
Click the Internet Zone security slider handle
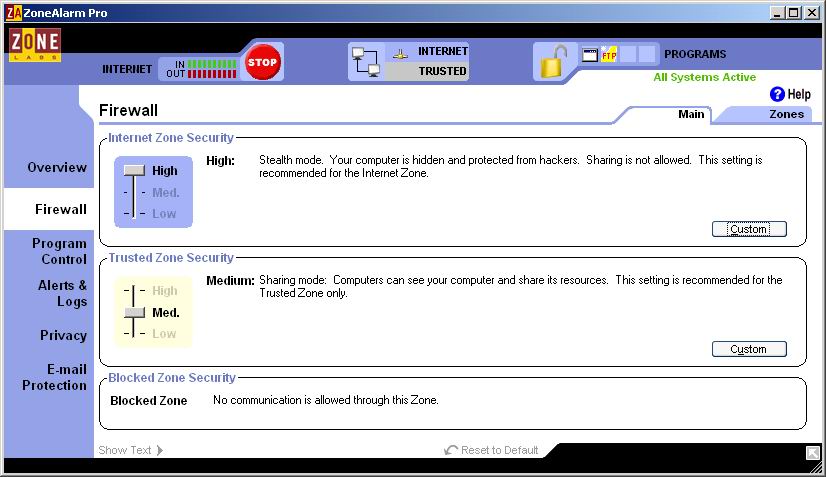click(134, 170)
